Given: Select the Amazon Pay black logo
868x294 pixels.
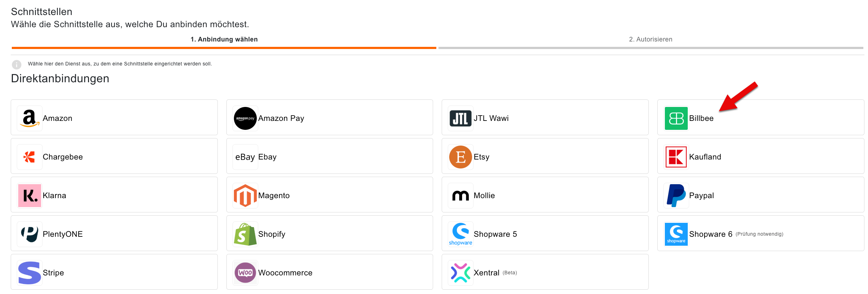Looking at the screenshot, I should (245, 118).
